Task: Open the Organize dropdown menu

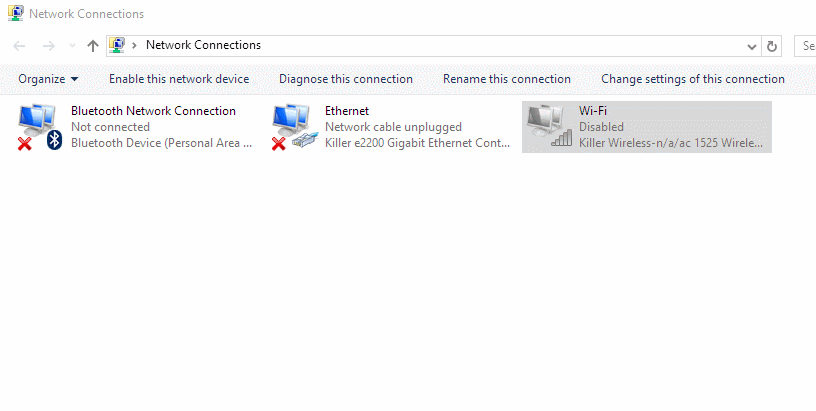Action: pos(48,79)
